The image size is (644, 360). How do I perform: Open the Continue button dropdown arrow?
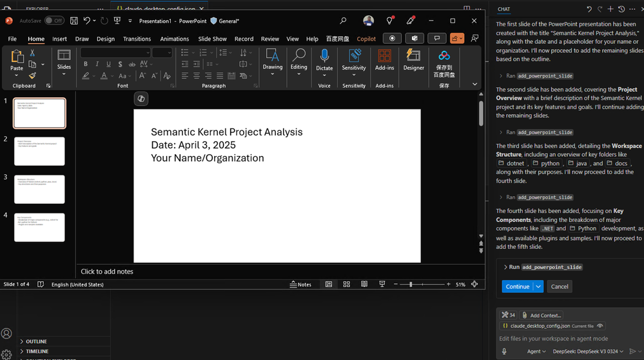(x=538, y=286)
